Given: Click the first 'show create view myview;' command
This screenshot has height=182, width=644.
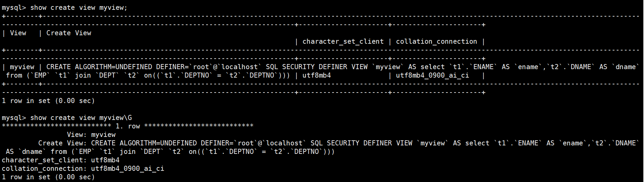Looking at the screenshot, I should 79,7.
